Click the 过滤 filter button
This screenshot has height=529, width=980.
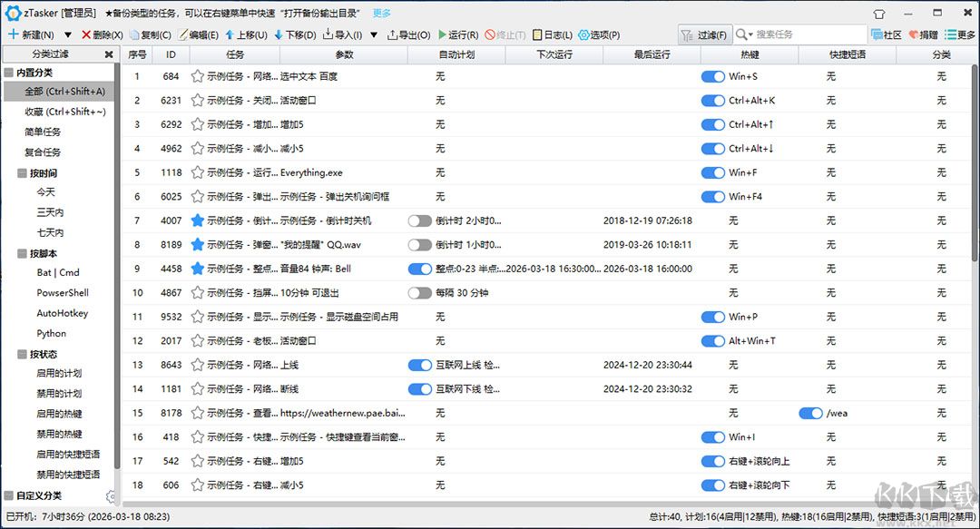pyautogui.click(x=704, y=35)
